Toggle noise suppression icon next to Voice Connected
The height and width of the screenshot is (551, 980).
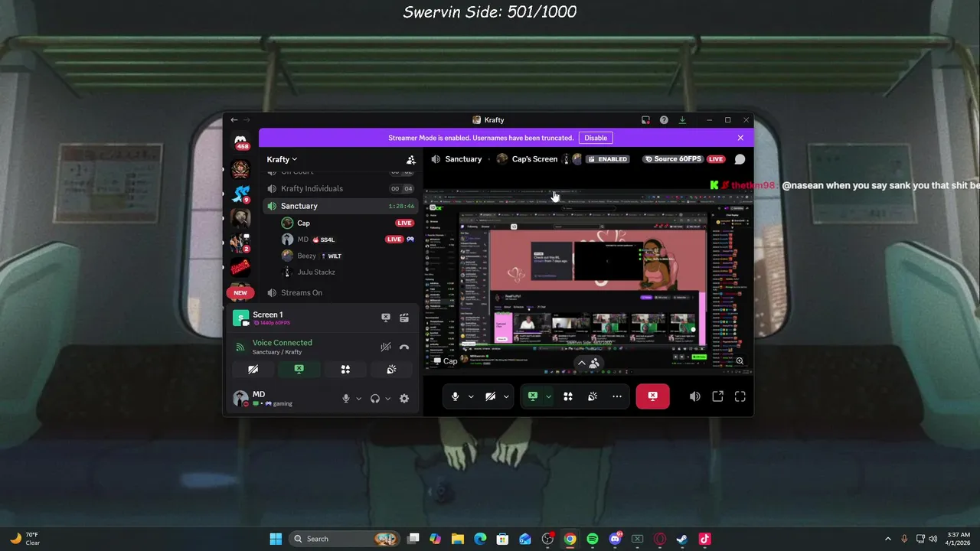386,347
